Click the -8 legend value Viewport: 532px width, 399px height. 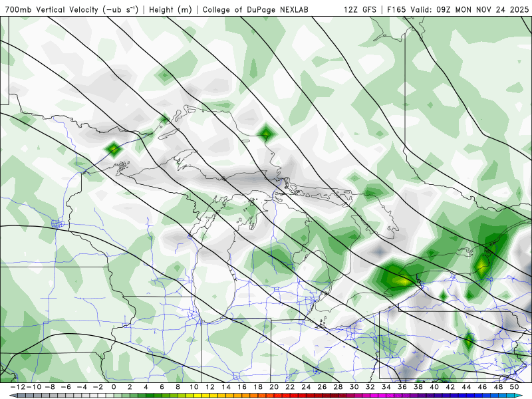(49, 387)
